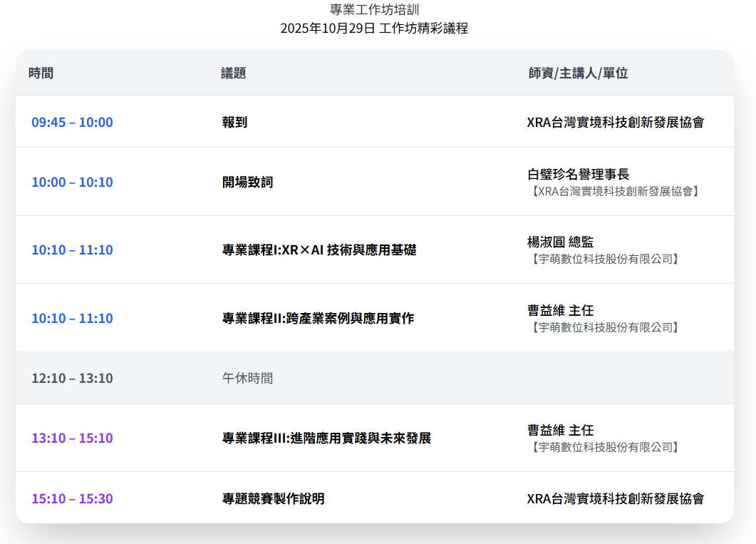The width and height of the screenshot is (756, 544).
Task: Click the 15:10 – 15:30 time slot
Action: click(x=72, y=498)
